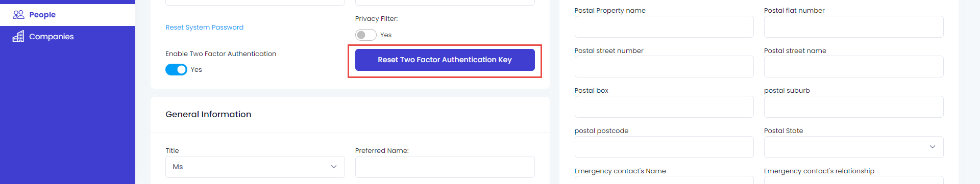Focus the Postal box input
Viewport: 980px width, 184px height.
[x=664, y=107]
